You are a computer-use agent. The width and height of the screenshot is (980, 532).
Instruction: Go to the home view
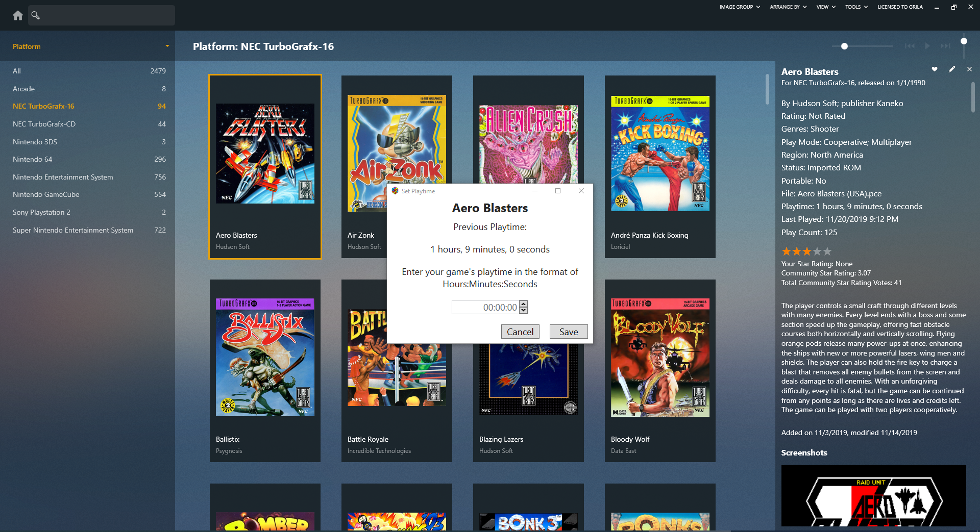pyautogui.click(x=18, y=15)
